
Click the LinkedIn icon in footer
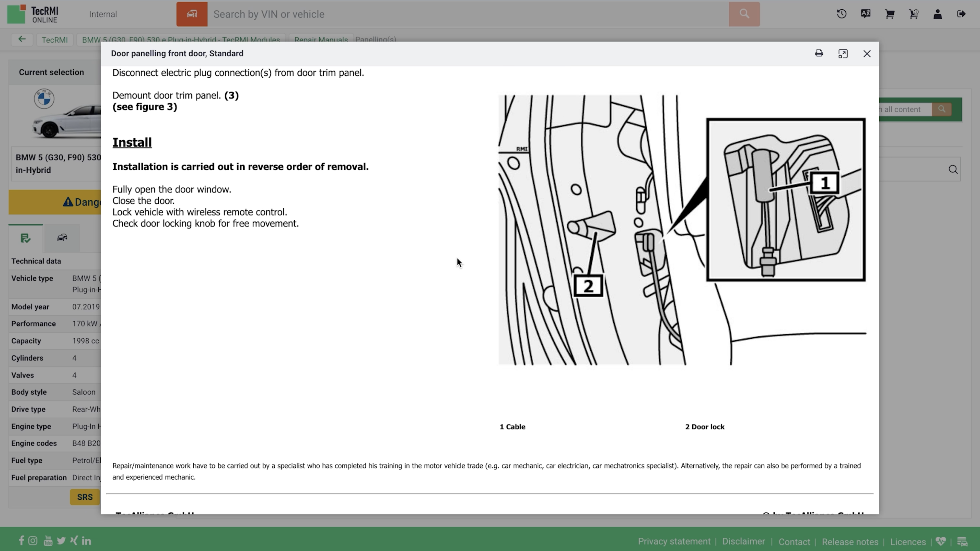(86, 540)
